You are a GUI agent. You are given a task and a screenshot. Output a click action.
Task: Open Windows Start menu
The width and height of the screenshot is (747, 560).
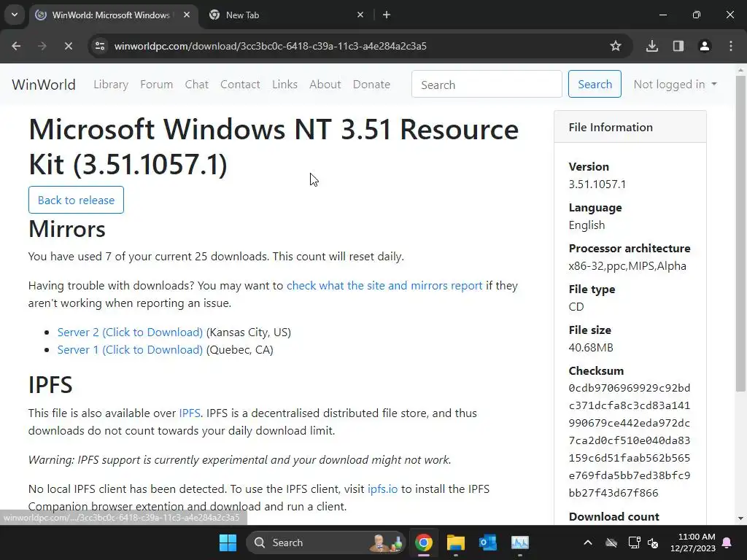click(228, 542)
